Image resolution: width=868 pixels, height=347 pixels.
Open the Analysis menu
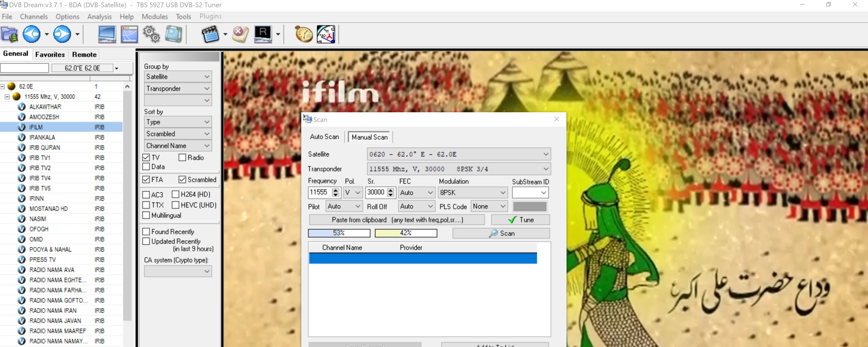tap(99, 17)
